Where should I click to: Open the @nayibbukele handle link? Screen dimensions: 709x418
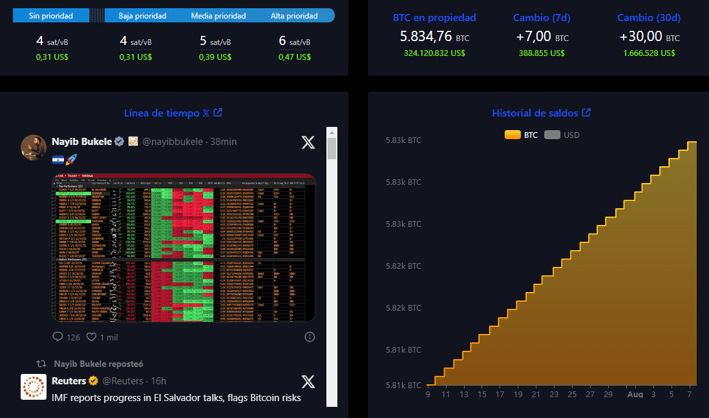pos(173,142)
